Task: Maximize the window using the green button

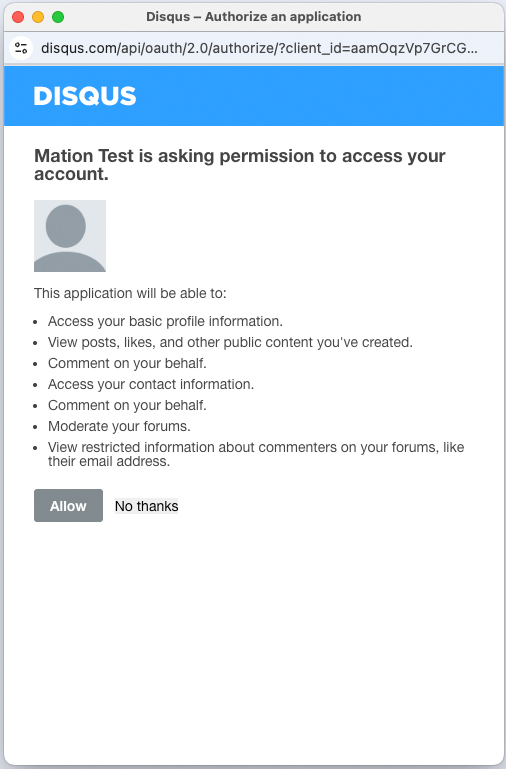Action: point(58,17)
